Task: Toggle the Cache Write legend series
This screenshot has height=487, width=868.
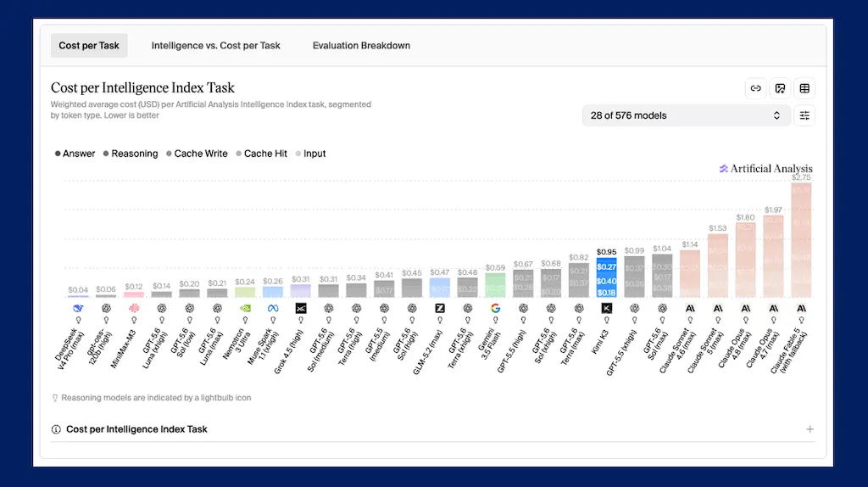Action: click(197, 154)
